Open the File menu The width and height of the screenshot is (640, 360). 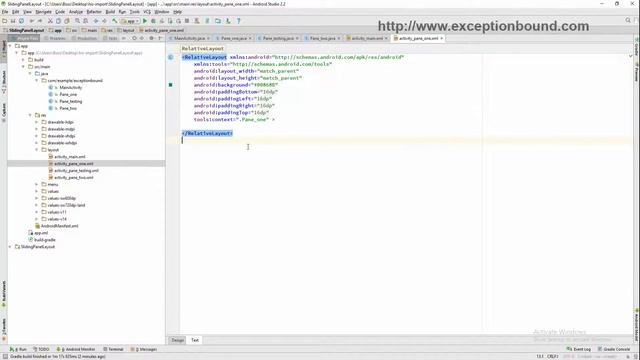[5, 12]
